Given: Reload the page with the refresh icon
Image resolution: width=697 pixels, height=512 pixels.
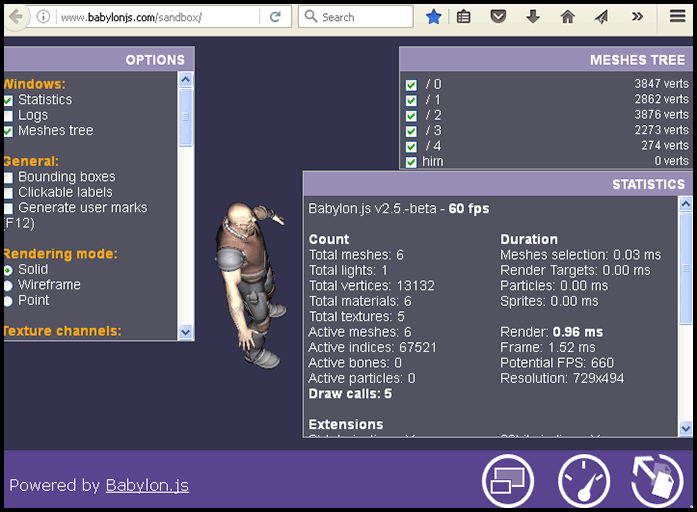Looking at the screenshot, I should click(275, 17).
